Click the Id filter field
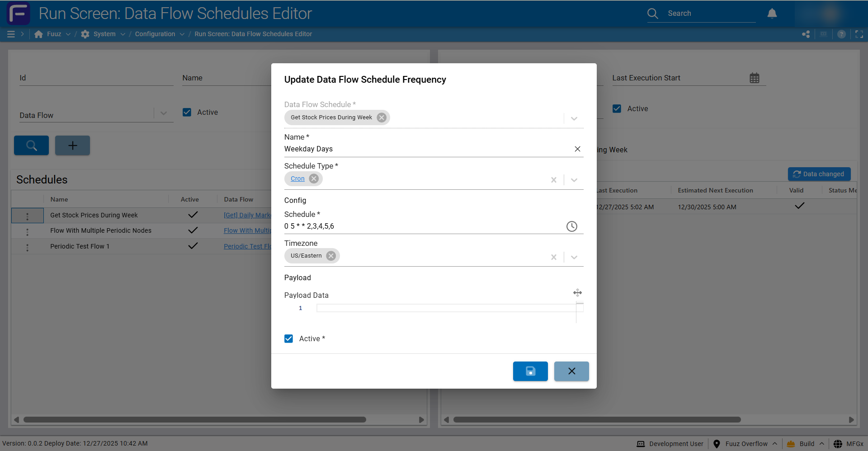The width and height of the screenshot is (868, 451). [96, 78]
